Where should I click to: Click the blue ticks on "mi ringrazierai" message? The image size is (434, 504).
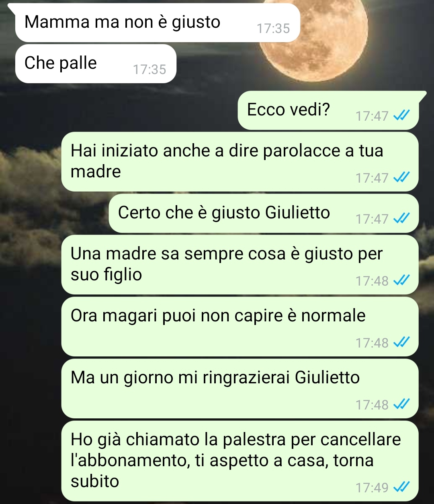[401, 404]
